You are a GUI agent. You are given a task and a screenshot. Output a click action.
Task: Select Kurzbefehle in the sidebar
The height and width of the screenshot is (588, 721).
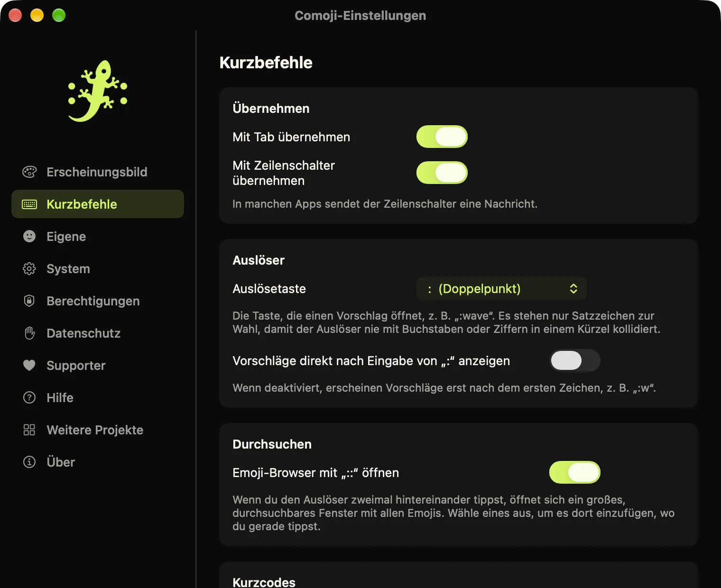click(98, 204)
